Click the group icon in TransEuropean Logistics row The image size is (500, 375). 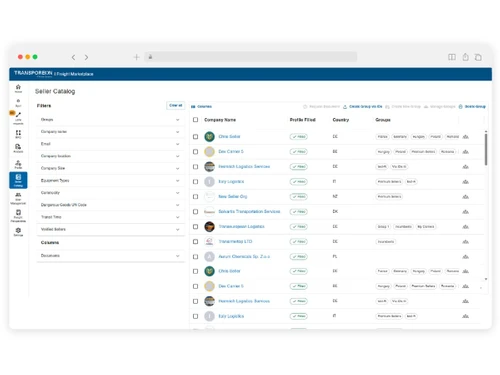click(466, 227)
